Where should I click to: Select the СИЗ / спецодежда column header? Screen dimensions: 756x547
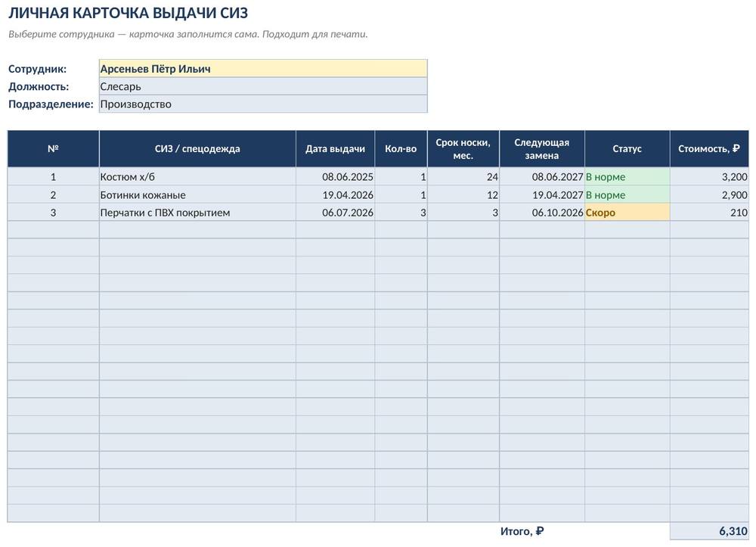tap(197, 148)
